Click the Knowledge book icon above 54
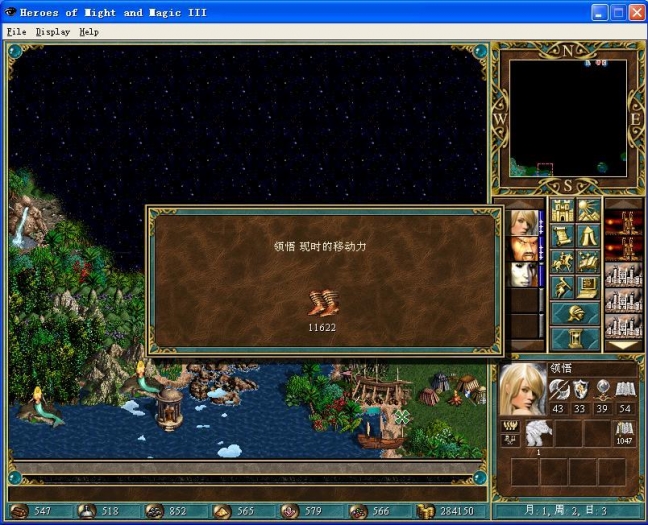Viewport: 648px width, 525px height. (625, 390)
